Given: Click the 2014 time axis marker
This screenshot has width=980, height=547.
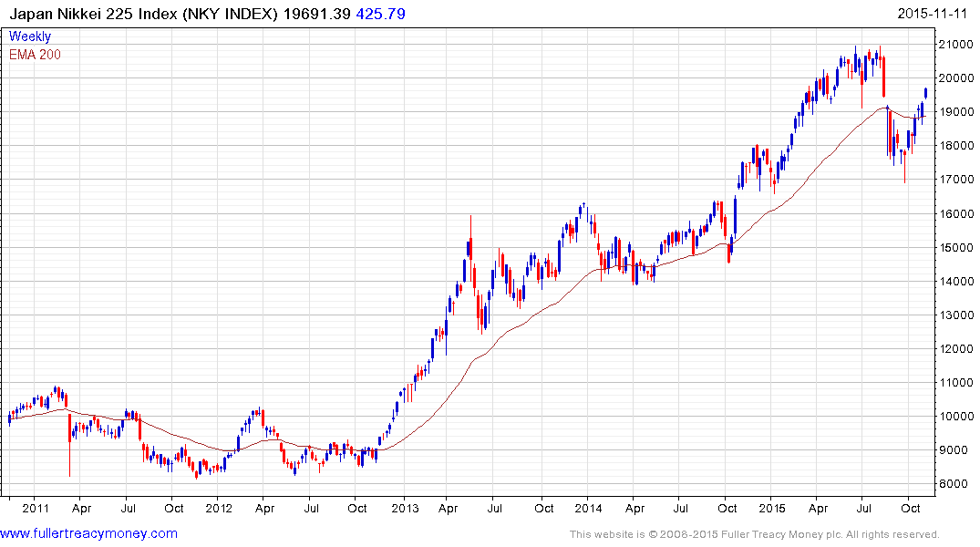Looking at the screenshot, I should tap(588, 508).
